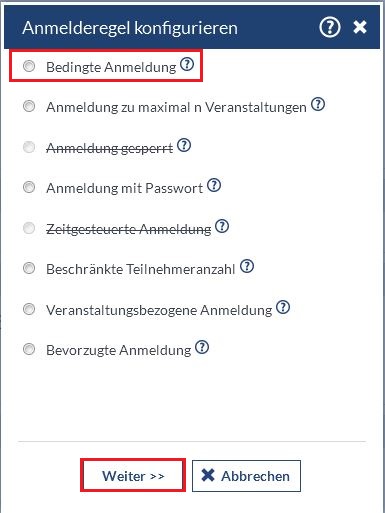Select Anmeldung zu maximal n Veranstaltungen option

coord(29,106)
